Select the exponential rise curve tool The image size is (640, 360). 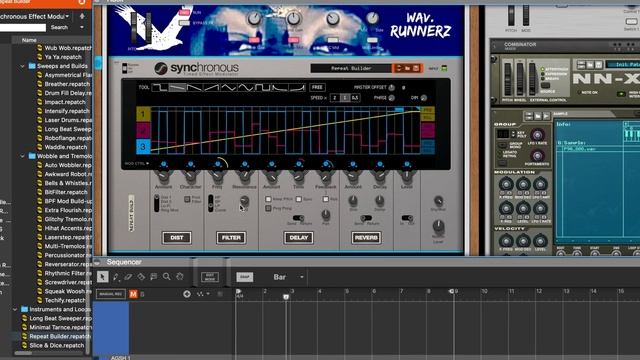[x=297, y=87]
